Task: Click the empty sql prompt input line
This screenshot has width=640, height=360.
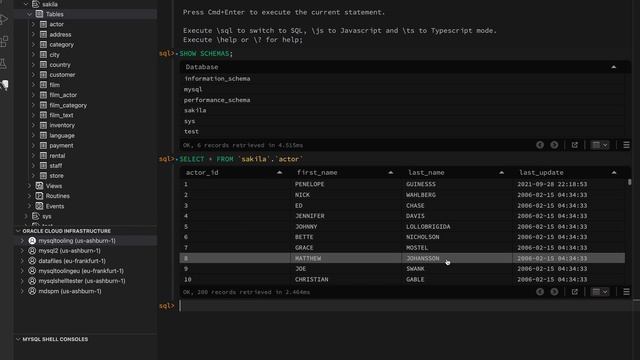Action: pos(408,306)
